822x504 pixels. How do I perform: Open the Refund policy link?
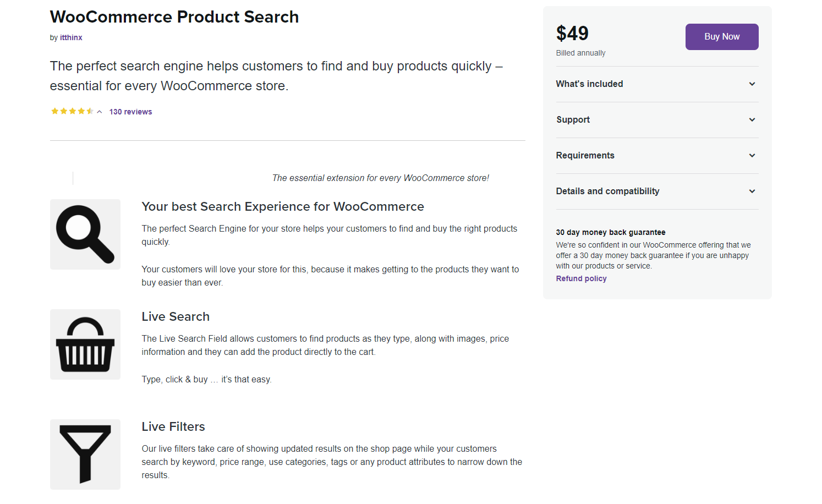click(581, 279)
